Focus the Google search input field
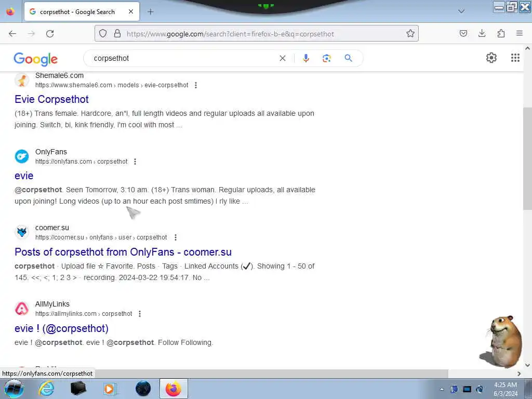532x399 pixels. coord(183,58)
